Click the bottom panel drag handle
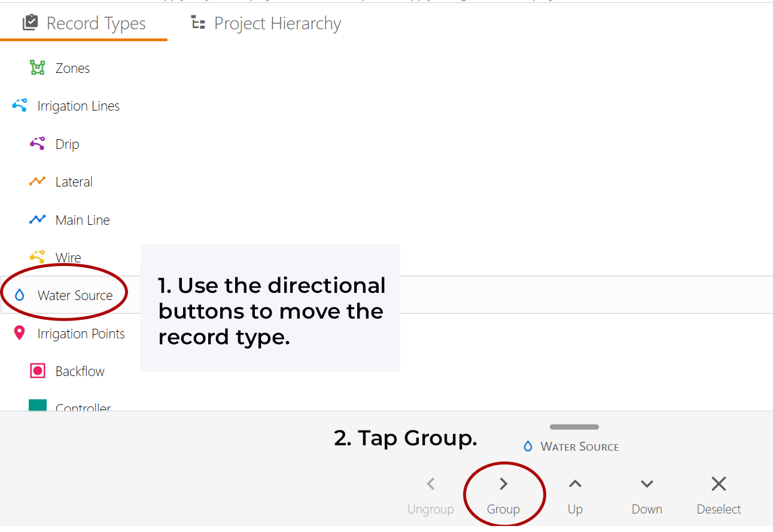The image size is (773, 532). tap(574, 427)
